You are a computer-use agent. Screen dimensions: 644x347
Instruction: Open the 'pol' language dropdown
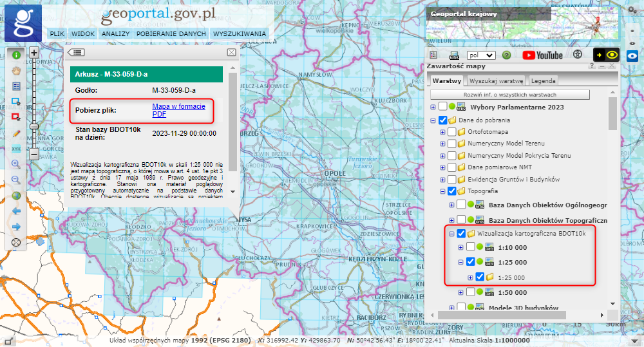point(481,55)
